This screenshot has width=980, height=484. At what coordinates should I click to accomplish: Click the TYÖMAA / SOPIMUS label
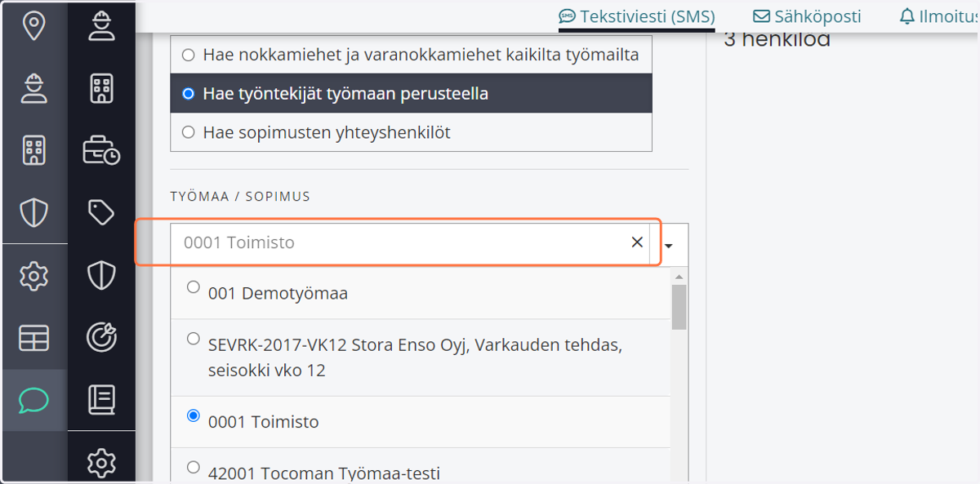(x=240, y=197)
